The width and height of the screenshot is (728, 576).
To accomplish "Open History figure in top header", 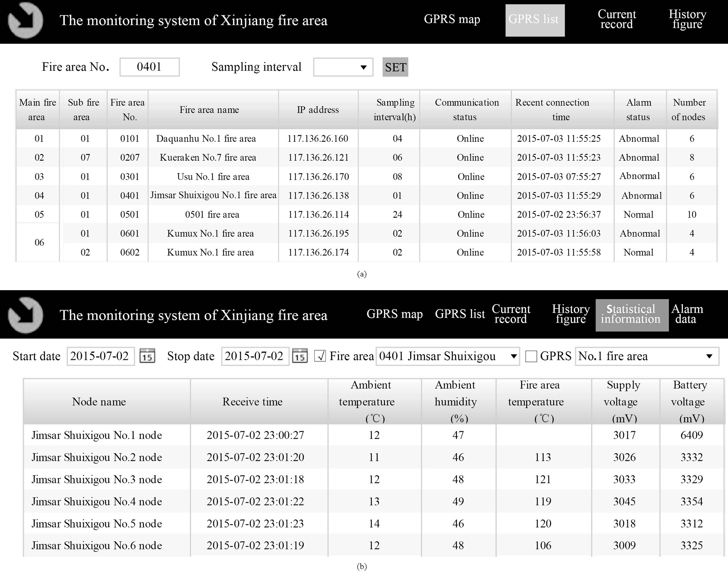I will coord(687,19).
